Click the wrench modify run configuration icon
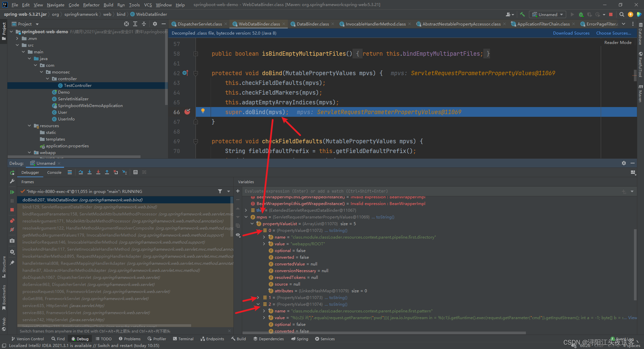The image size is (644, 349). [12, 181]
